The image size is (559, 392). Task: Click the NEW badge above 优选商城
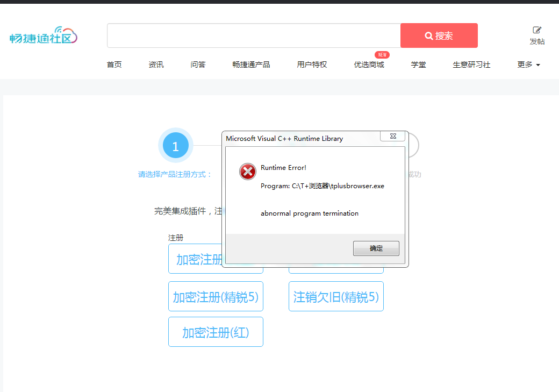(x=382, y=55)
